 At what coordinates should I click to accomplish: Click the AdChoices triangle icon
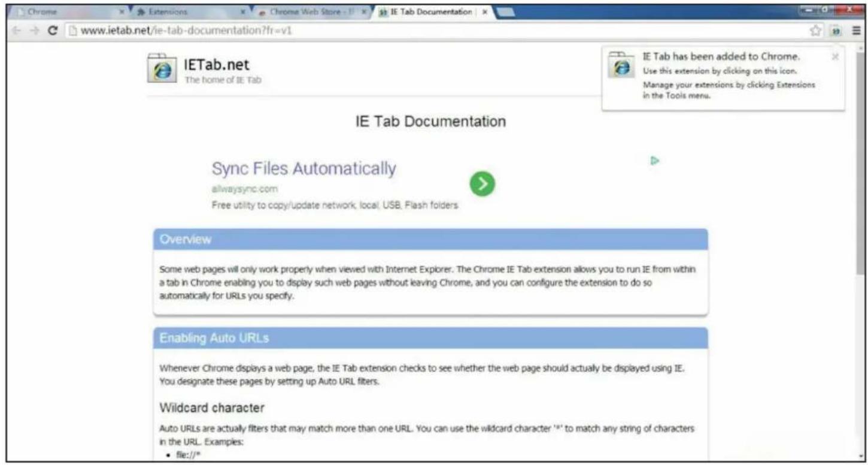[x=654, y=161]
